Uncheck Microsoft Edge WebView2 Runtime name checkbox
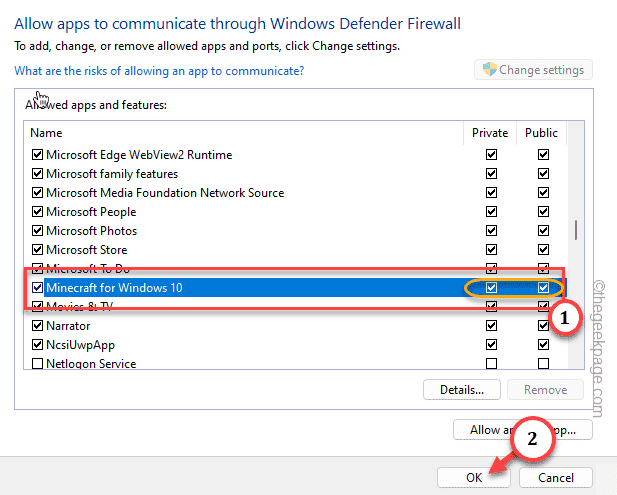The image size is (617, 495). 38,155
